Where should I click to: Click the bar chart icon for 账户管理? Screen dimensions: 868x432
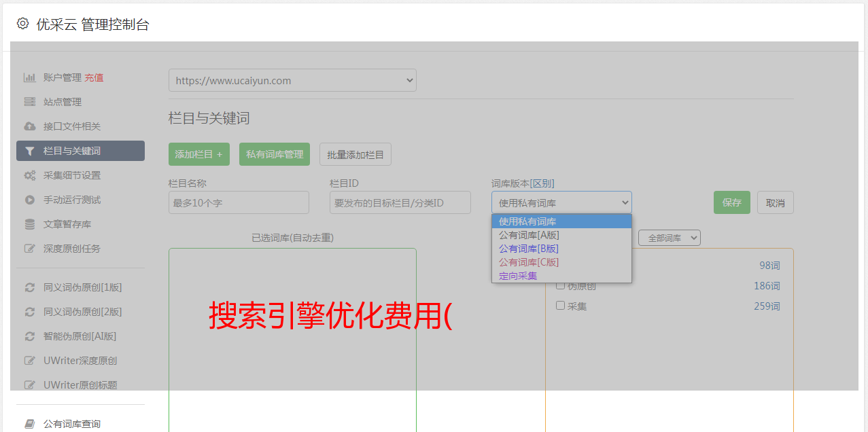click(30, 77)
